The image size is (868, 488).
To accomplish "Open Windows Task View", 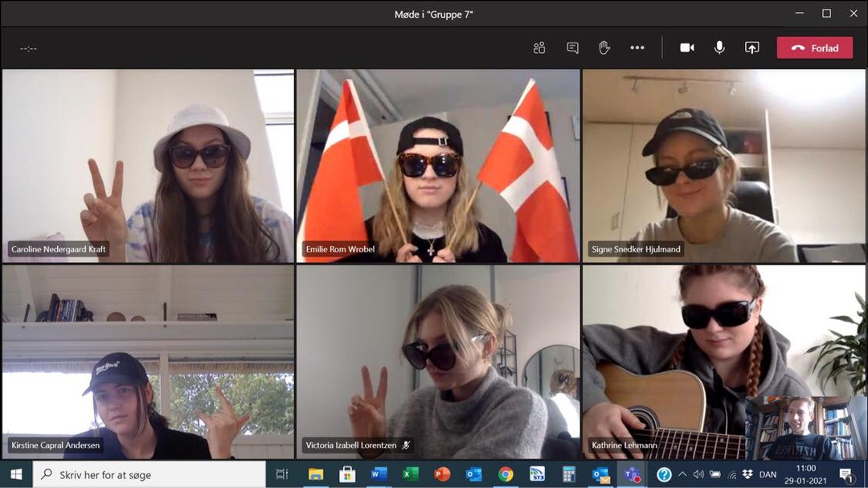I will [x=282, y=474].
